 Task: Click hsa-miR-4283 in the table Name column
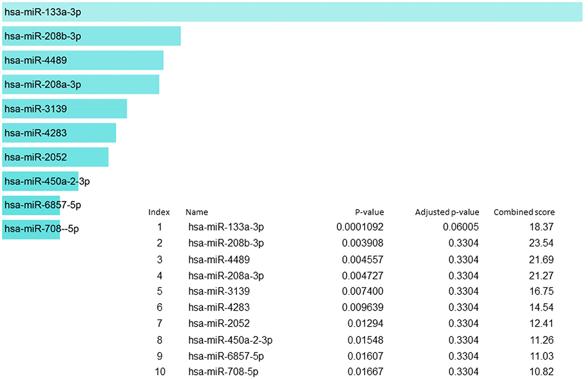[x=219, y=307]
